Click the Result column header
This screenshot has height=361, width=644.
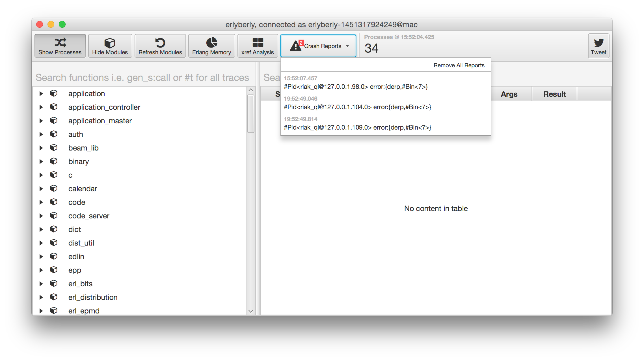point(554,94)
